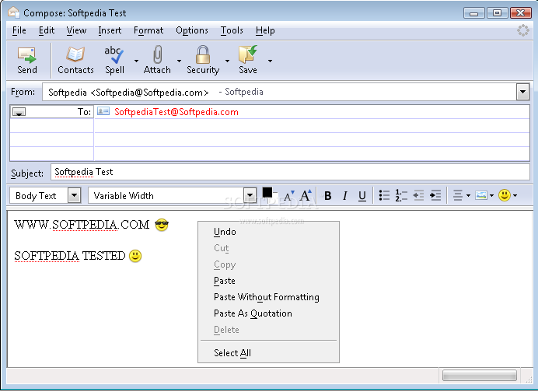Expand the Spell button dropdown arrow

pos(136,61)
